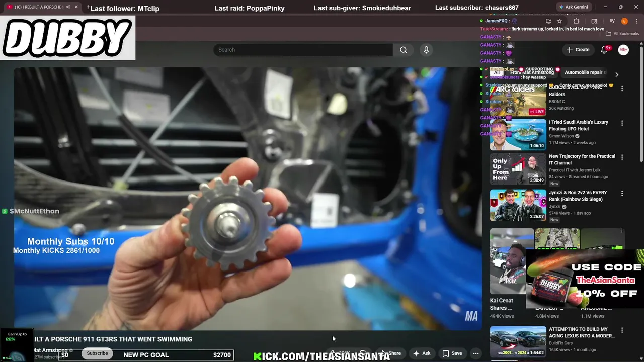Image resolution: width=644 pixels, height=362 pixels.
Task: Open 'I Tried Saudi Arabia's Luxury' title
Action: [579, 125]
